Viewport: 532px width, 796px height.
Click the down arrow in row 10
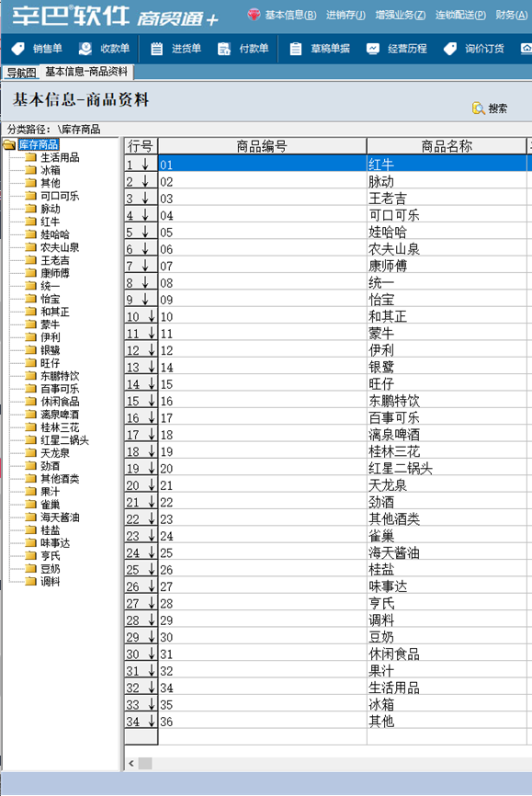click(x=152, y=316)
